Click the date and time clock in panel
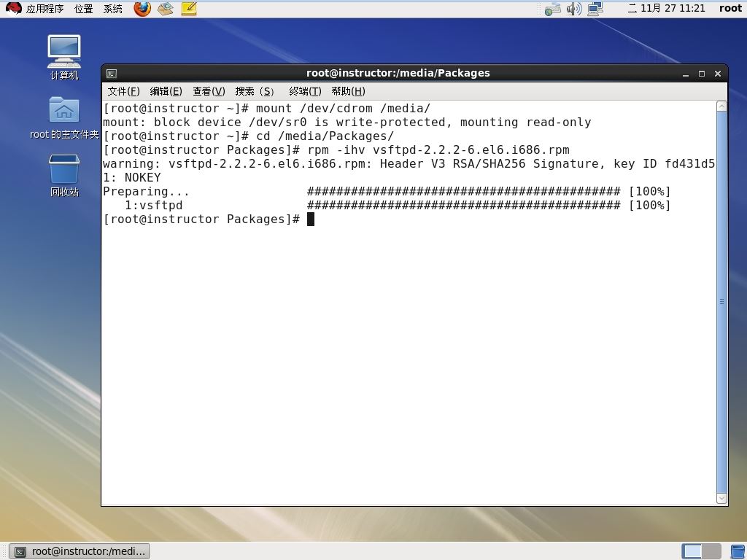 click(666, 8)
